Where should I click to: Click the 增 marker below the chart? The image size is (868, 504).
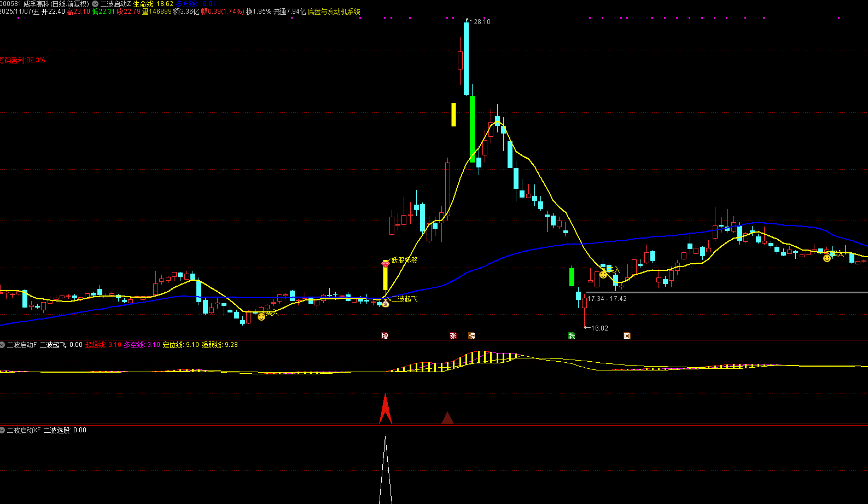pos(385,335)
